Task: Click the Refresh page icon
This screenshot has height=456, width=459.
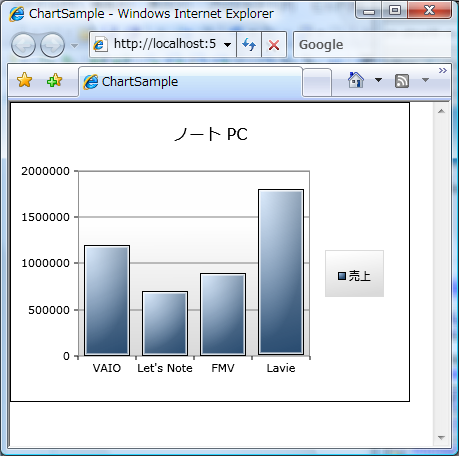Action: 249,44
